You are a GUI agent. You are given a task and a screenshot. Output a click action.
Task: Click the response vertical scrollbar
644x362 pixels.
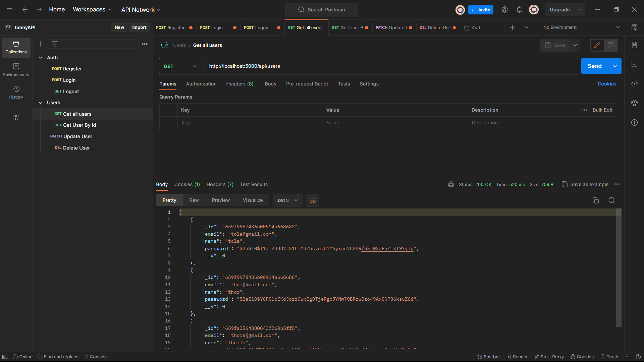pyautogui.click(x=619, y=267)
